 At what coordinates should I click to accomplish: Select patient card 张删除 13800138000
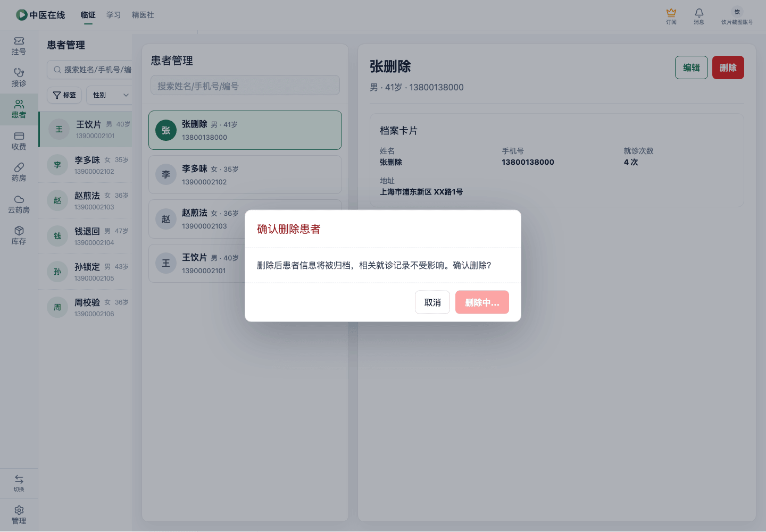click(x=245, y=130)
